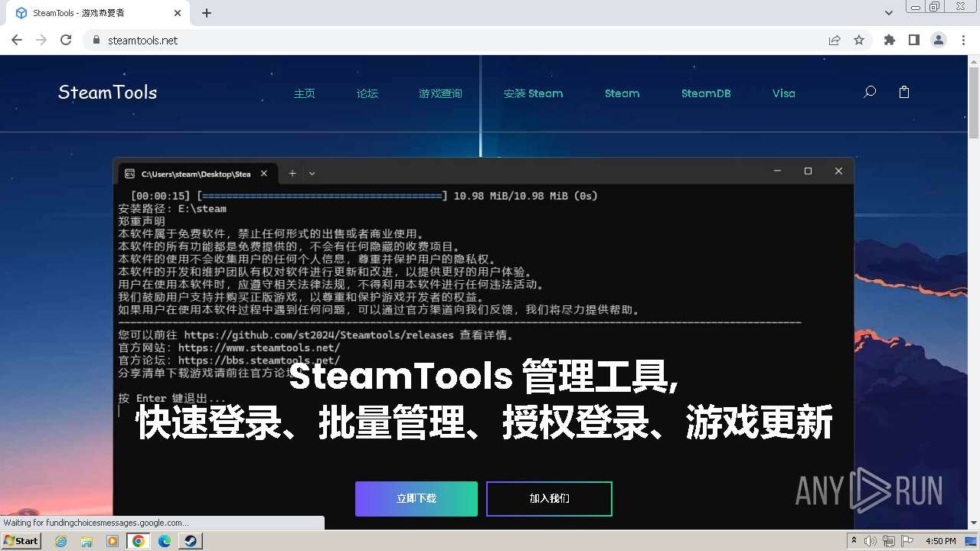Open the Steam navigation item

tap(622, 93)
